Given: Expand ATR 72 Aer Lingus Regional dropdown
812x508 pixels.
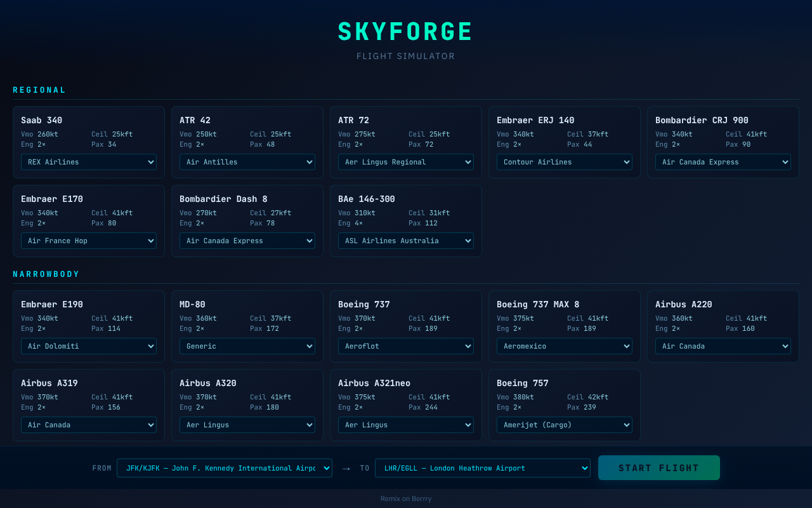Looking at the screenshot, I should coord(406,162).
